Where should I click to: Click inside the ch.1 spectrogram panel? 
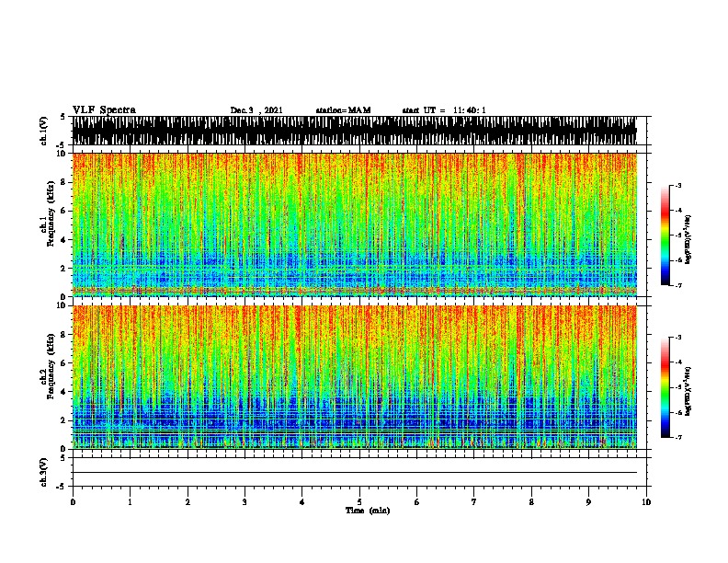[354, 224]
